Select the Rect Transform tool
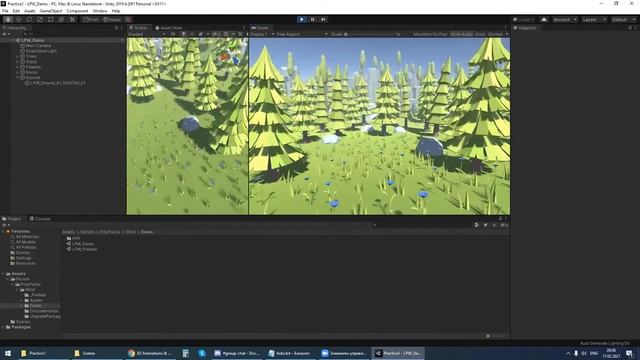Image resolution: width=640 pixels, height=360 pixels. tap(51, 20)
